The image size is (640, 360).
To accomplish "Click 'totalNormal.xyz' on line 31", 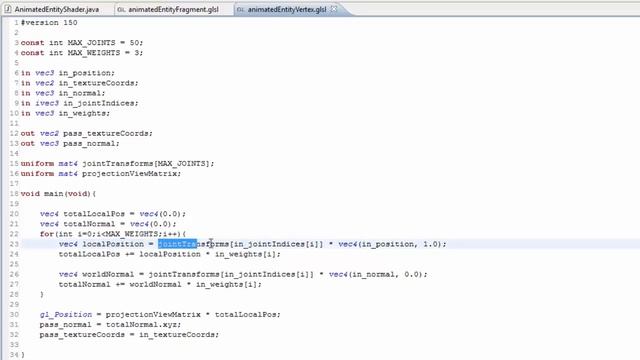I will pos(141,325).
